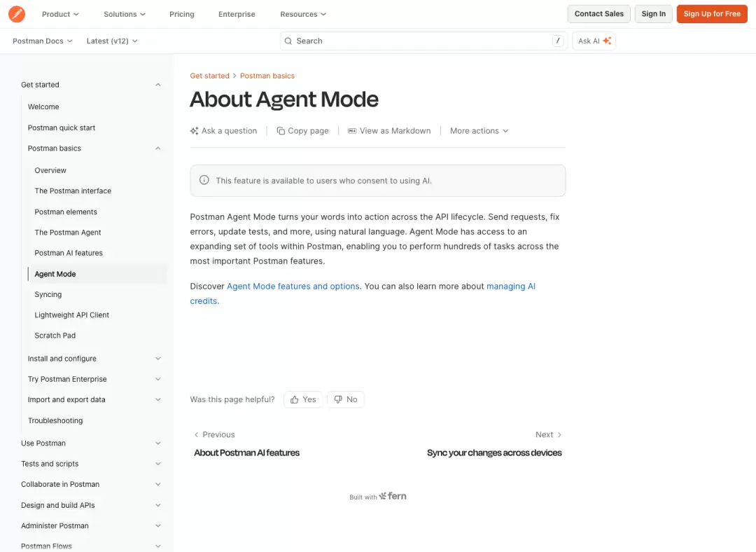Image resolution: width=756 pixels, height=552 pixels.
Task: Open the More actions dropdown
Action: 479,131
